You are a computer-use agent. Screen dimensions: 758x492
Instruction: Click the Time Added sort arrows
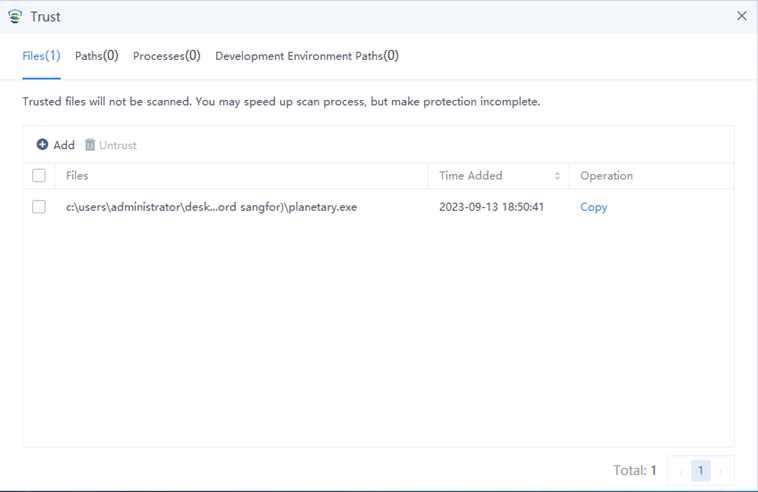point(557,176)
